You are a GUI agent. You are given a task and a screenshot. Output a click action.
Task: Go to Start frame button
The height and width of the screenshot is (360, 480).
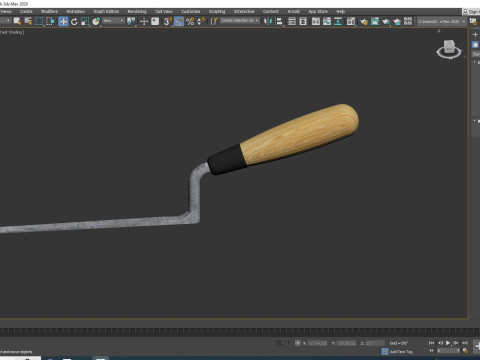click(x=431, y=343)
